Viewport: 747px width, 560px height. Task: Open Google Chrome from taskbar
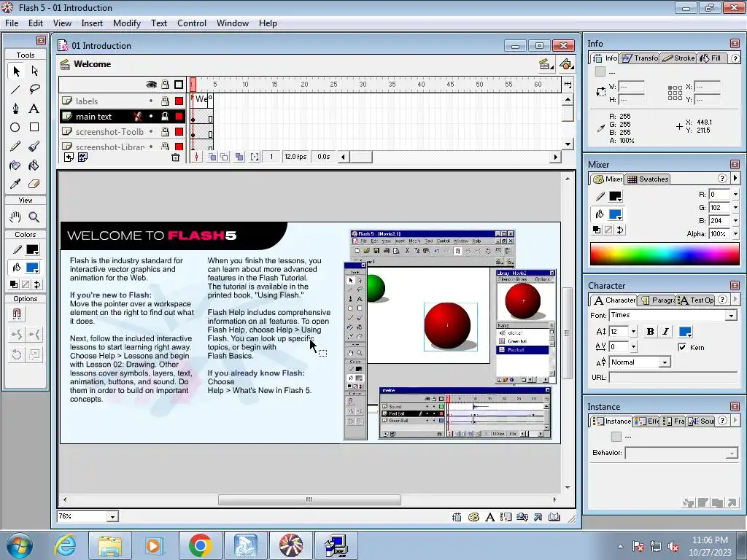click(x=200, y=545)
